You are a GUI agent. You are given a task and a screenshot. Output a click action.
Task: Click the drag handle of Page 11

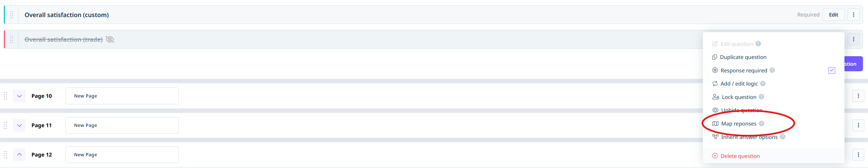(5, 126)
